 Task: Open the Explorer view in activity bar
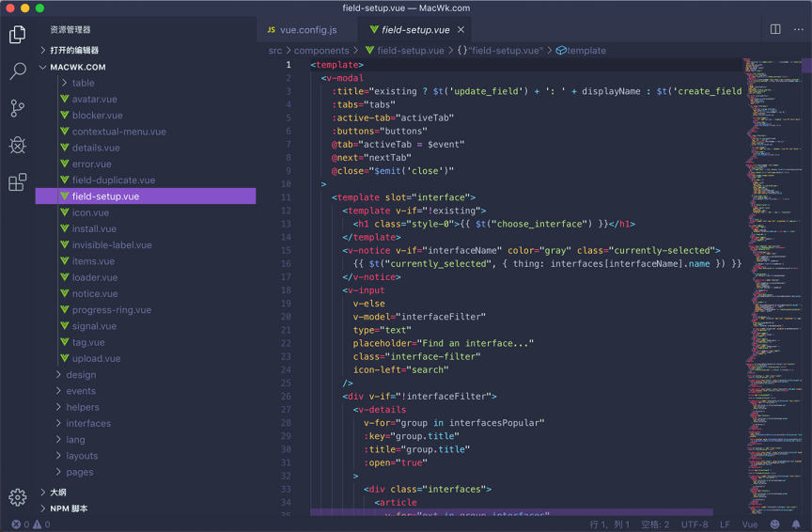coord(17,35)
